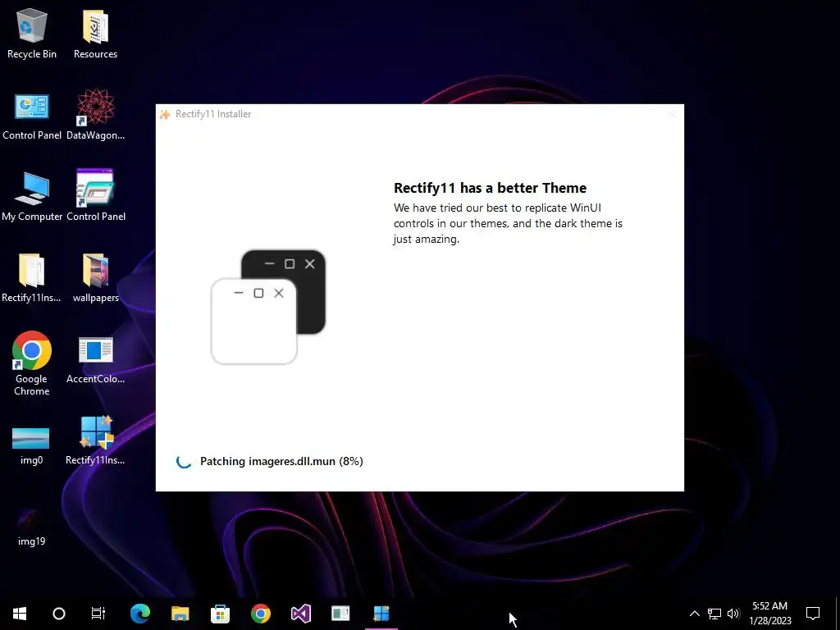Open the Recycle Bin desktop icon
The width and height of the screenshot is (840, 630).
[32, 34]
